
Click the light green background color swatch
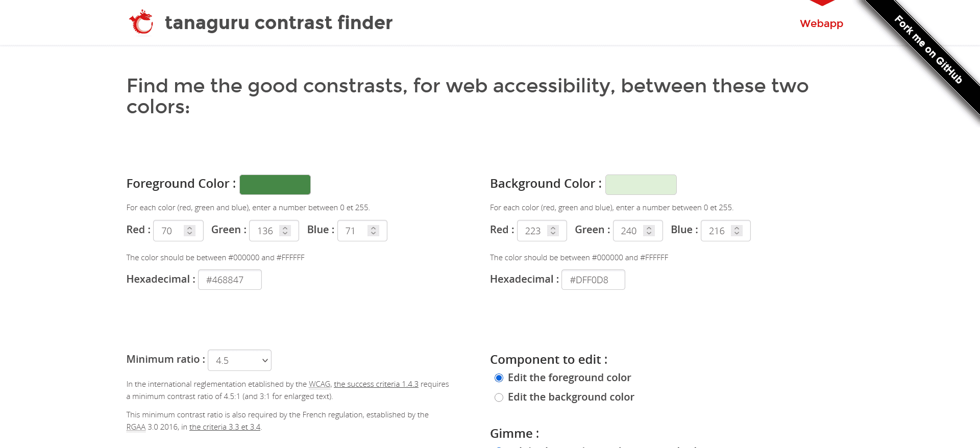click(x=641, y=184)
